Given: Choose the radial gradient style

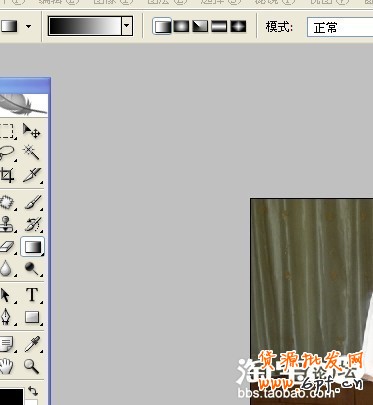Looking at the screenshot, I should pos(181,26).
